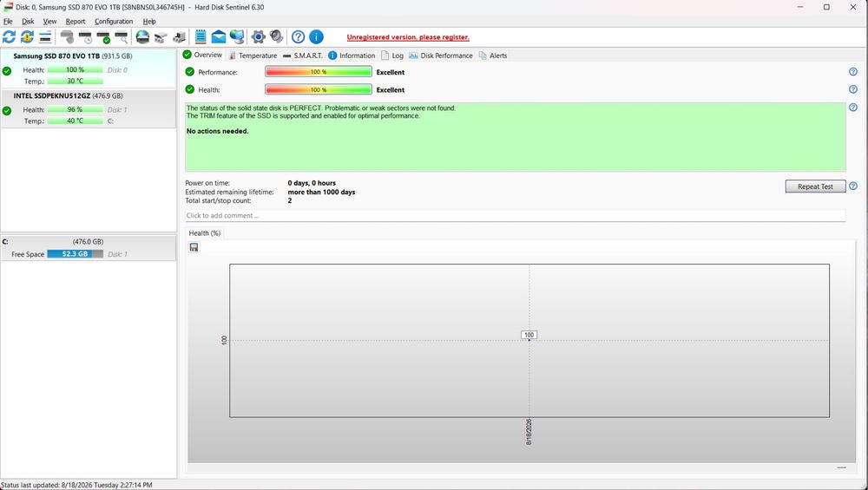
Task: Select the Samsung SSD 870 EVO 1TB disk
Action: [89, 69]
